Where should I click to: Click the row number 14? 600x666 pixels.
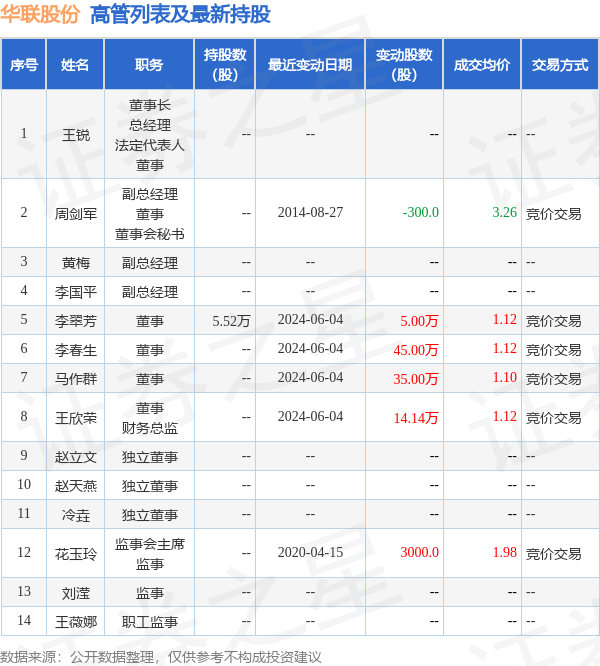point(24,621)
